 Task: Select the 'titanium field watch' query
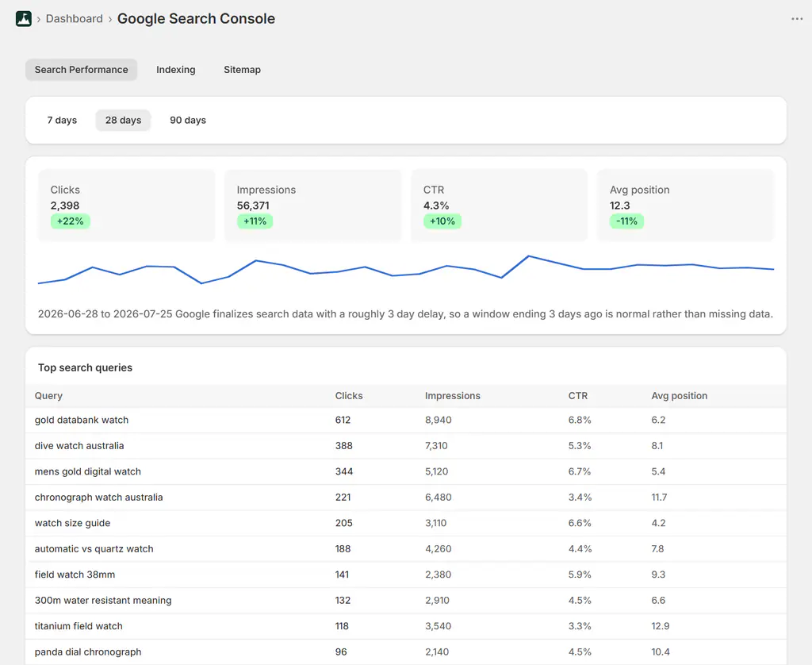click(x=79, y=626)
